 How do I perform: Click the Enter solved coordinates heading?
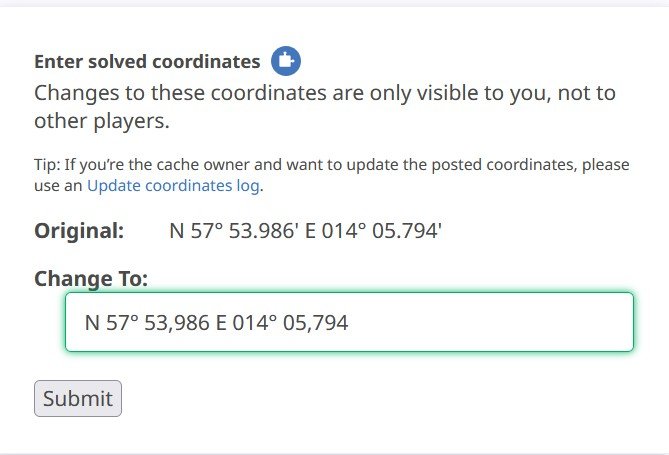click(x=147, y=61)
